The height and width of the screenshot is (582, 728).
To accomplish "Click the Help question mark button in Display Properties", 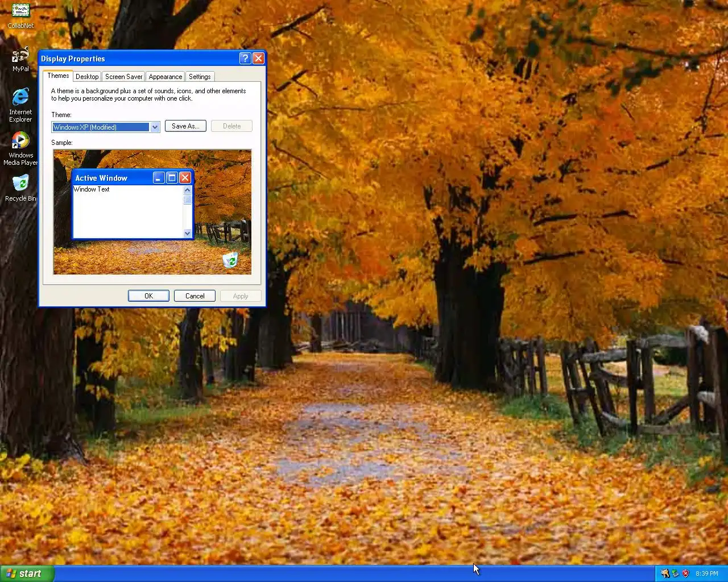I will (x=245, y=59).
